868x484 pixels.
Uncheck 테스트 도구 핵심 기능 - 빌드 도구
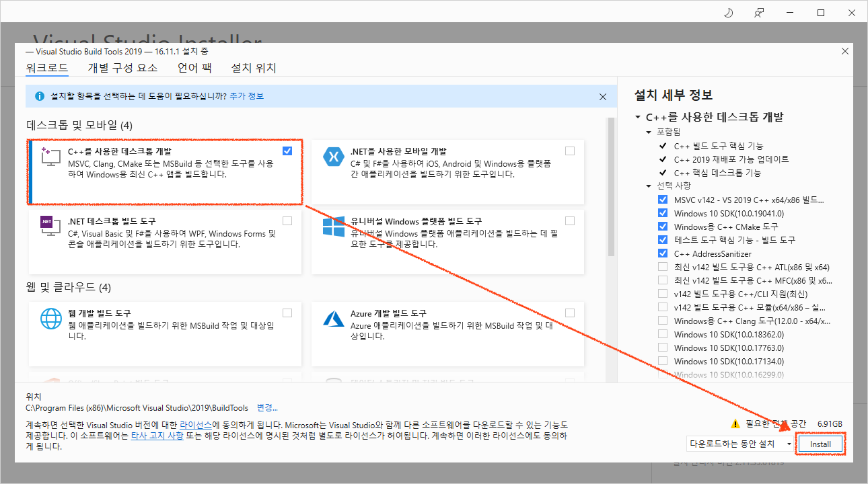[x=663, y=240]
